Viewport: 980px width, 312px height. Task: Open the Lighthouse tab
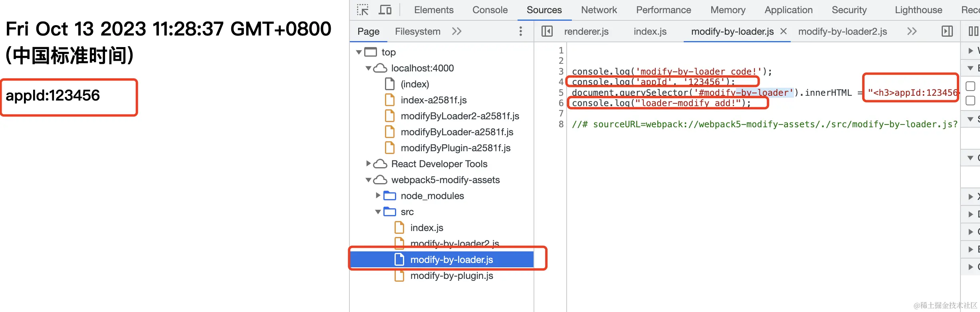919,10
